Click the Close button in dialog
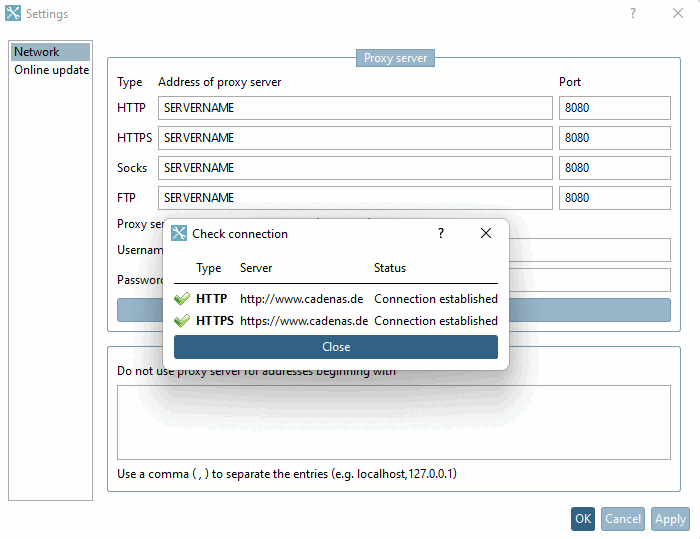Image resolution: width=700 pixels, height=539 pixels. coord(336,347)
